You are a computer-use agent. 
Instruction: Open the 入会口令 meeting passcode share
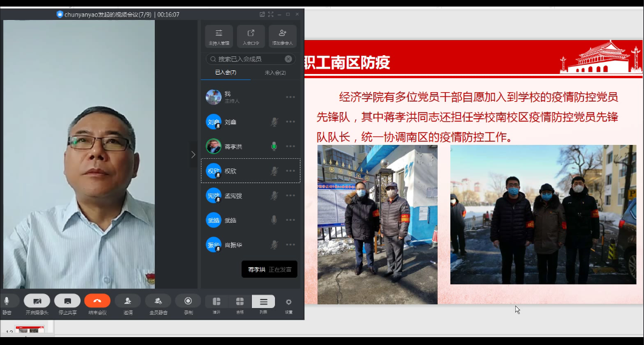click(251, 36)
